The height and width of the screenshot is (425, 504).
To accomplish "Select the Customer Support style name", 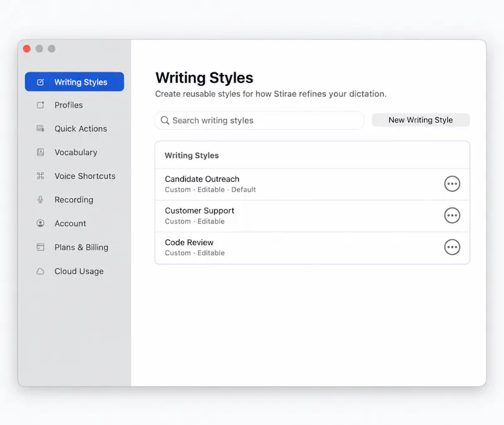I will (x=199, y=210).
